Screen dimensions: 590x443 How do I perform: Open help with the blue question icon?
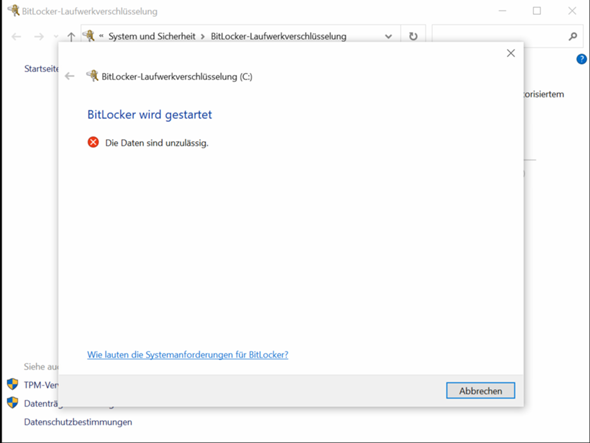[x=581, y=59]
